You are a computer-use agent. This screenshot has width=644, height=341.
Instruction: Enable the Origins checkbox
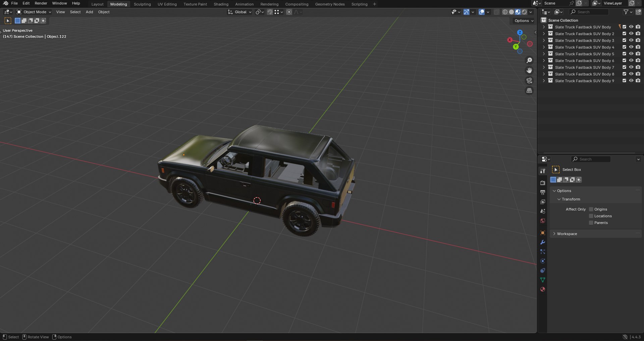pyautogui.click(x=591, y=209)
